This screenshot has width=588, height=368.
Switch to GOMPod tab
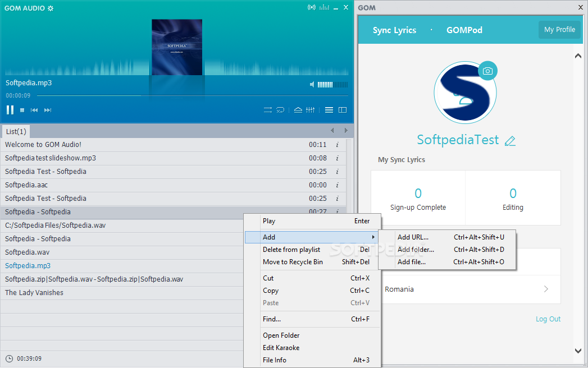pyautogui.click(x=464, y=30)
